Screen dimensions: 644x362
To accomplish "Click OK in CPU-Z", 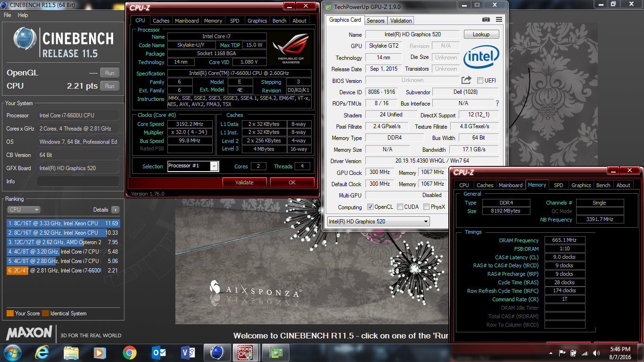I will [x=292, y=182].
